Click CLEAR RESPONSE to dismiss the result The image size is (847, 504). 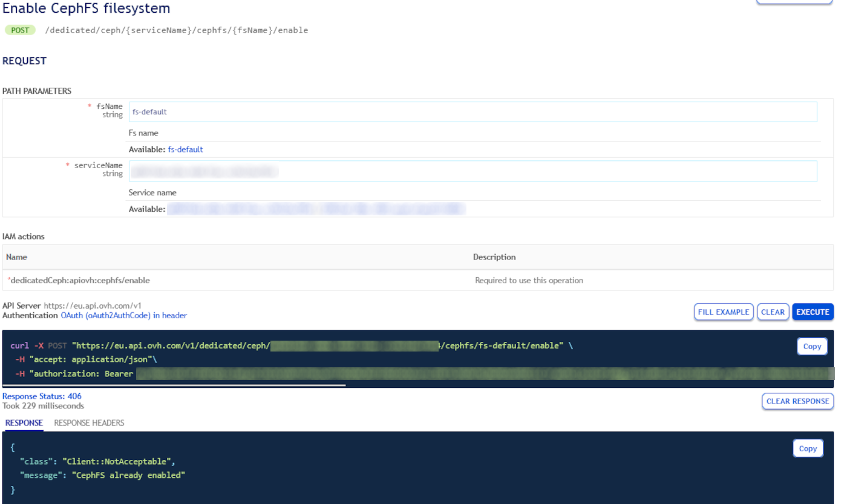797,401
